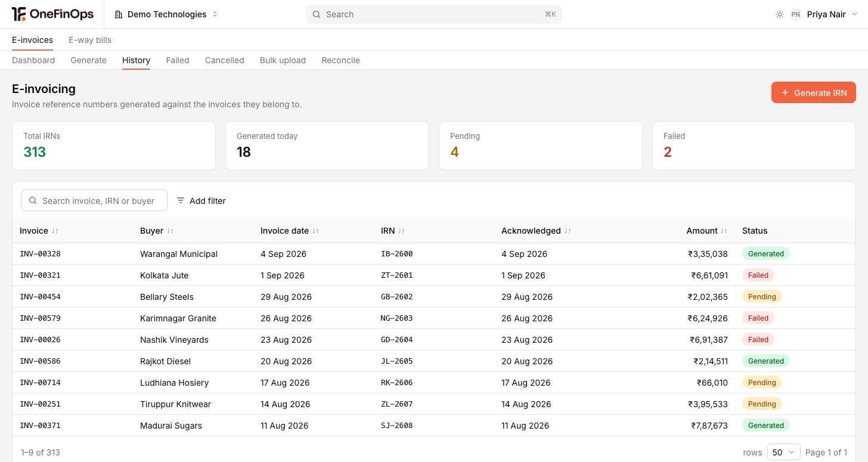Focus the global Search field
This screenshot has width=868, height=462.
tap(434, 14)
